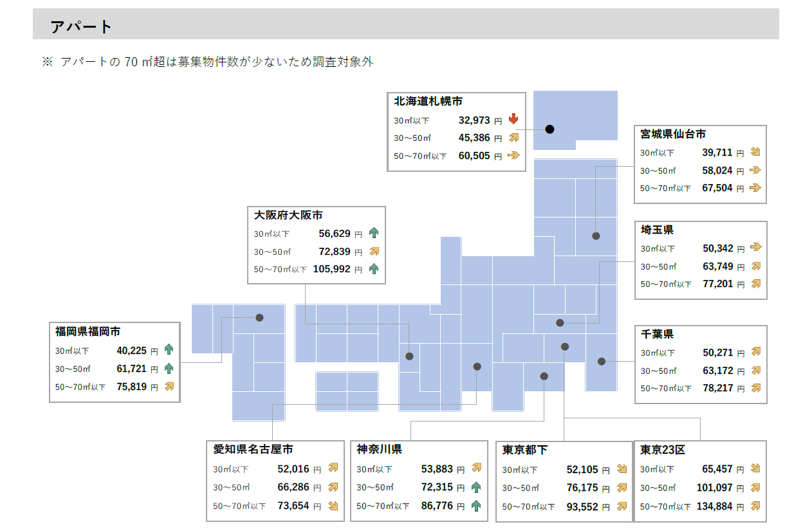Image resolution: width=812 pixels, height=529 pixels.
Task: Click the red down arrow for Sapporo 32,973 円
Action: (513, 120)
